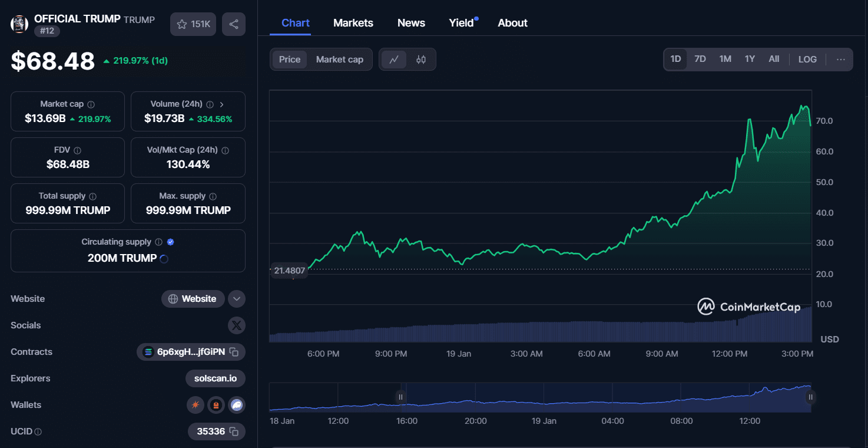
Task: Click Circulating supply info icon
Action: point(158,242)
